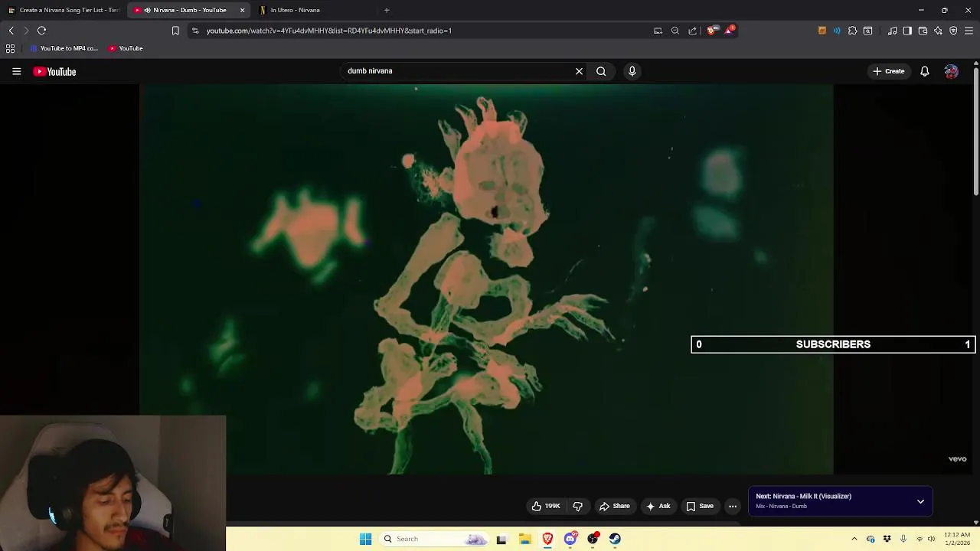Click the blue sound-wave extension icon
The height and width of the screenshot is (551, 980).
pyautogui.click(x=837, y=31)
